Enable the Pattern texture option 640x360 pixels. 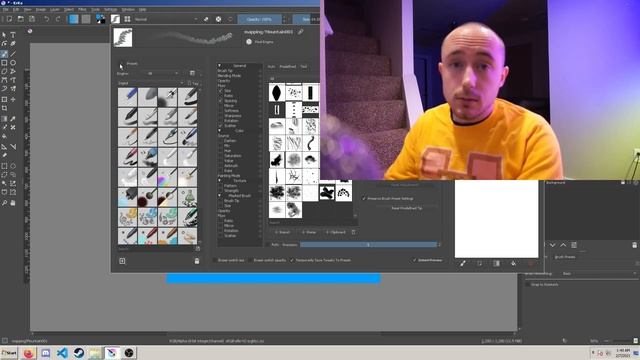click(x=220, y=186)
